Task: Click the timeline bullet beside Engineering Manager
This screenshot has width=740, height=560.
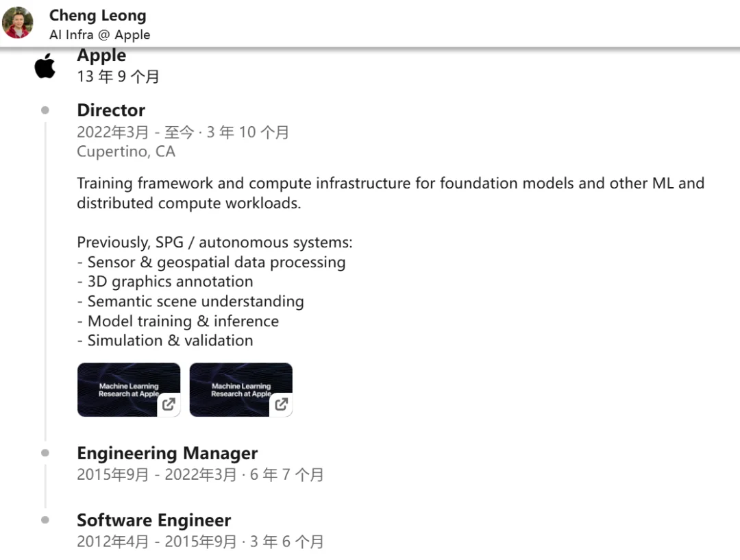Action: [45, 452]
